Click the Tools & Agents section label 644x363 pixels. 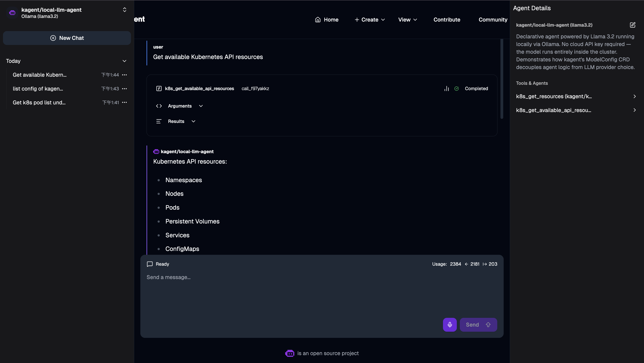click(532, 83)
